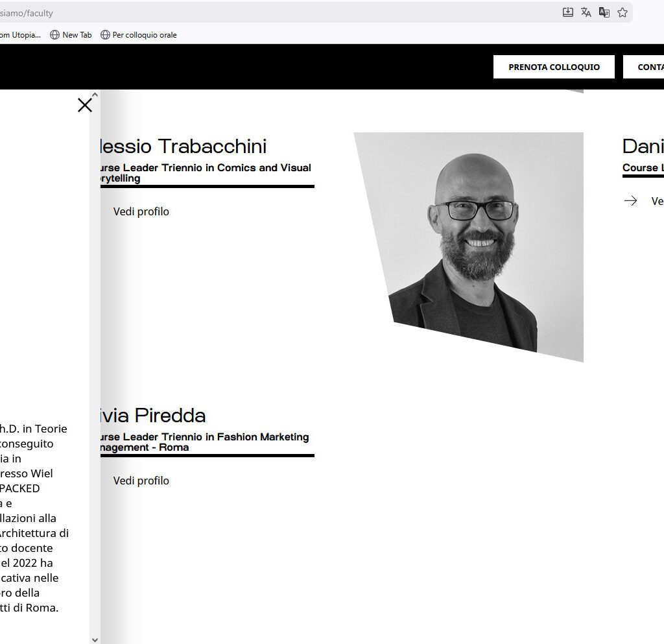Click the globe icon of New Tab bookmark
The height and width of the screenshot is (644, 664).
55,35
